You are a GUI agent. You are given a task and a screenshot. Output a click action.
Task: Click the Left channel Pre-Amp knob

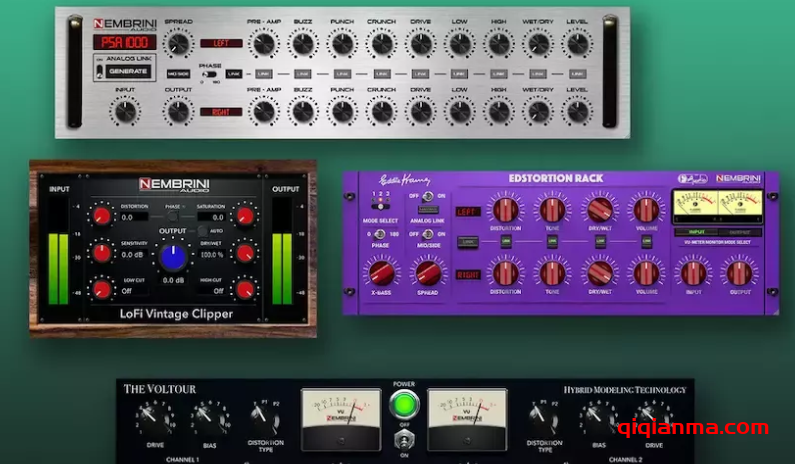coord(264,44)
